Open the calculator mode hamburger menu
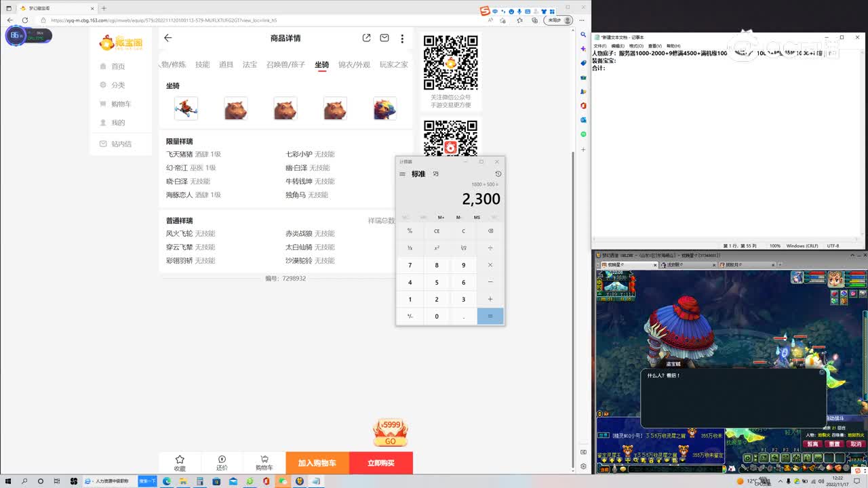 [402, 174]
